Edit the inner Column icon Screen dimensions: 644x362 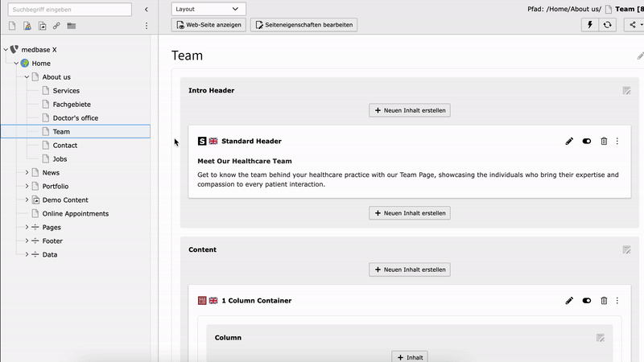point(601,338)
